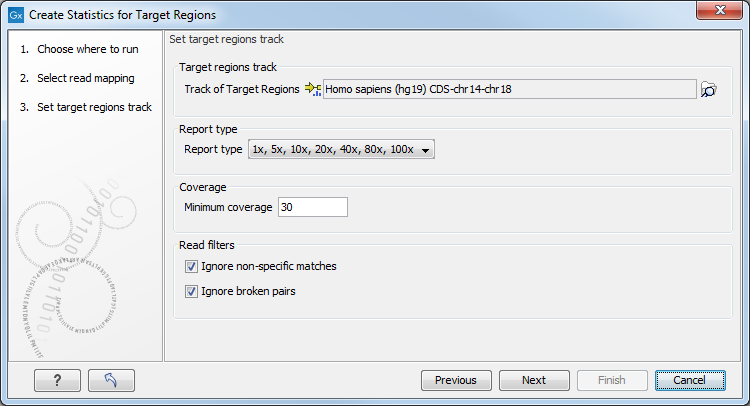Toggle Ignore broken pairs checkbox

(x=191, y=291)
